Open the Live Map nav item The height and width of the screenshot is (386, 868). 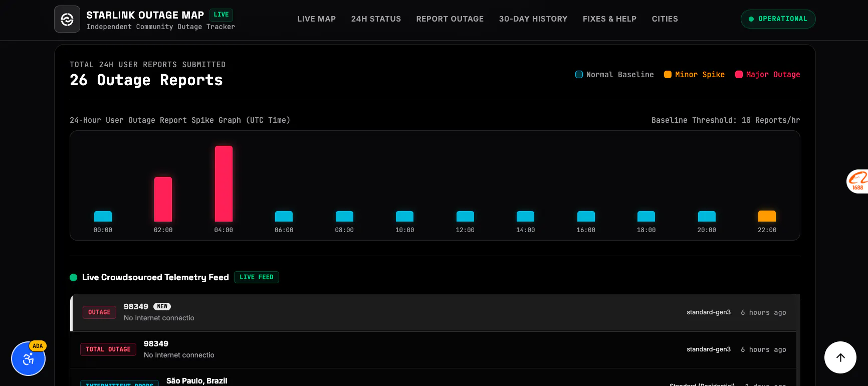pos(317,19)
